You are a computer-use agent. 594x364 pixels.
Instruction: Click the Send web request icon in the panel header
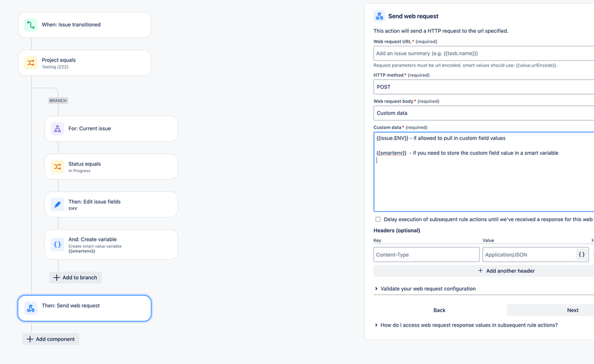380,15
